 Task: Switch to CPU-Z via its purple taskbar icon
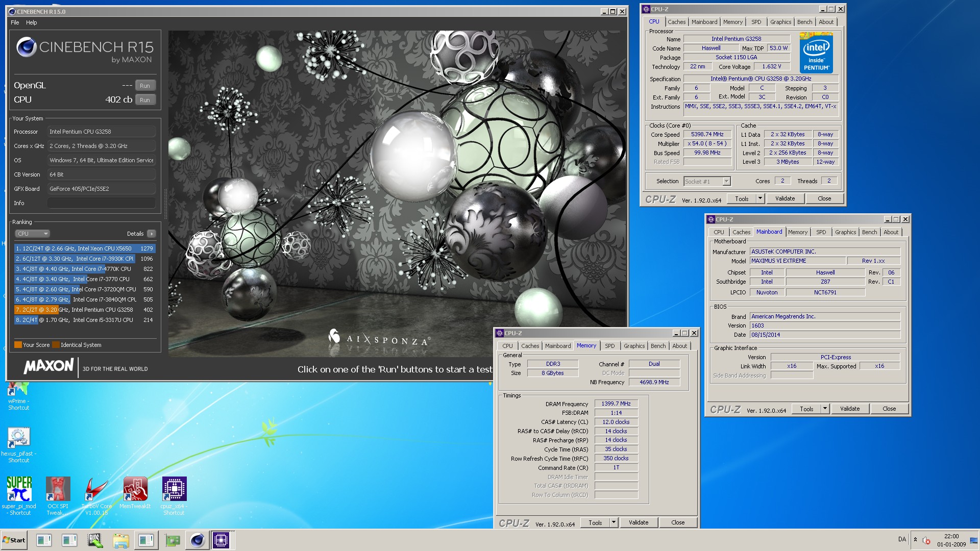pyautogui.click(x=221, y=540)
